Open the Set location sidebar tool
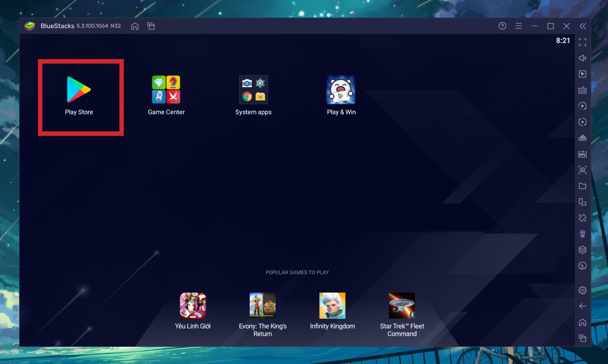608x364 pixels. click(x=582, y=234)
